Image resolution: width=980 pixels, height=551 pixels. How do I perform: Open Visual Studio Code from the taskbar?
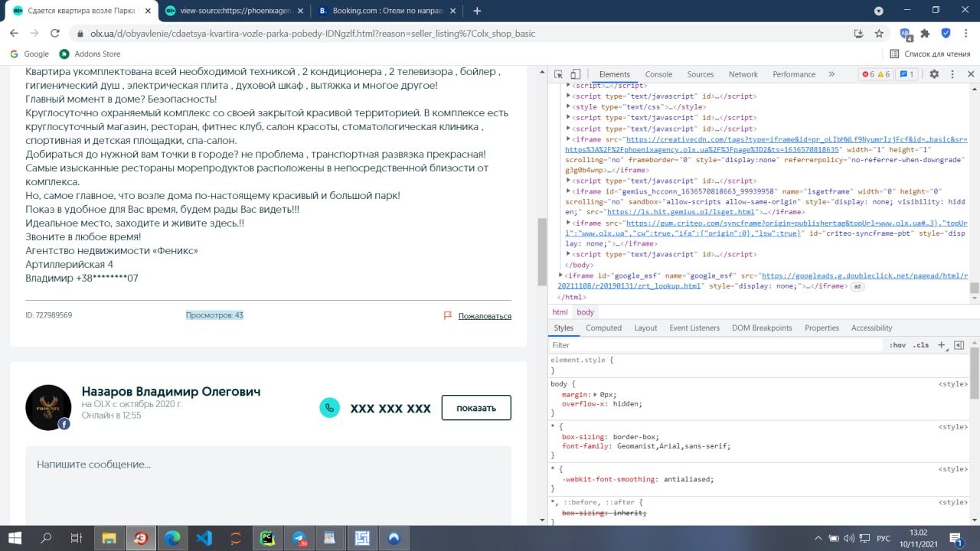pyautogui.click(x=204, y=538)
